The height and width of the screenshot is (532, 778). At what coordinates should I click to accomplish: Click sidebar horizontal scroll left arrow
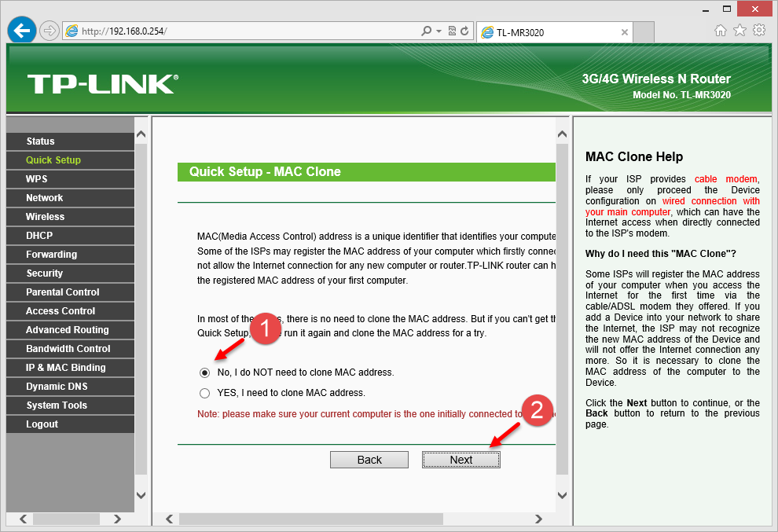coord(23,519)
